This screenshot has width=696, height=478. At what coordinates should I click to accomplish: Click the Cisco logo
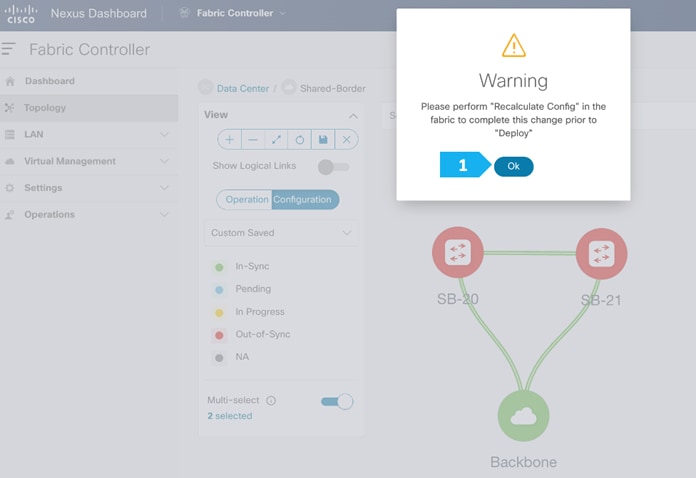20,14
